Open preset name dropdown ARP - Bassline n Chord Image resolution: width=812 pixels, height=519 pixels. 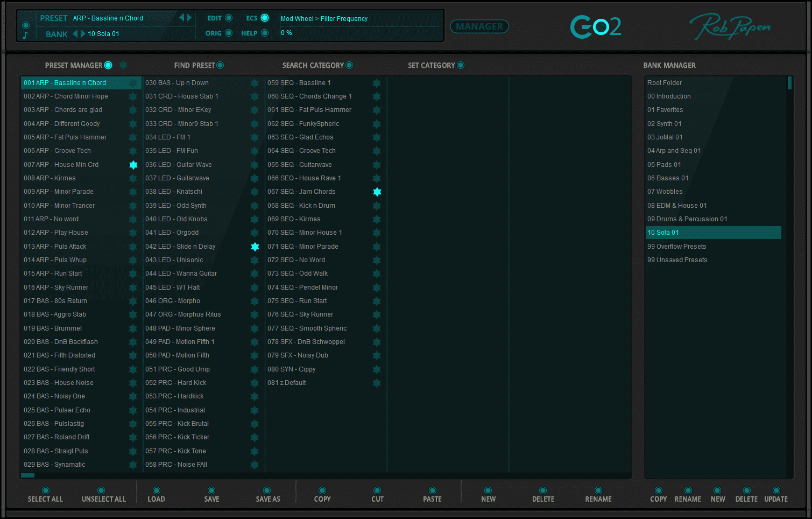coord(108,18)
